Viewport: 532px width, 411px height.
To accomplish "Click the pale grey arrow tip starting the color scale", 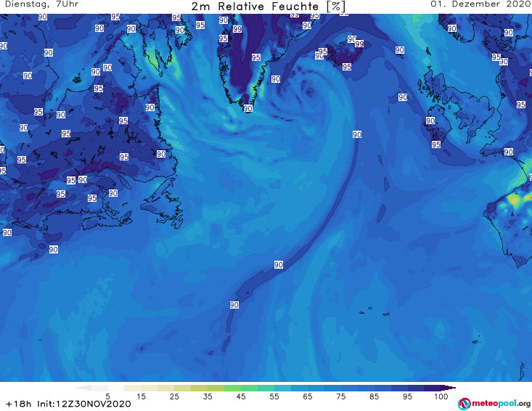I will (x=83, y=388).
